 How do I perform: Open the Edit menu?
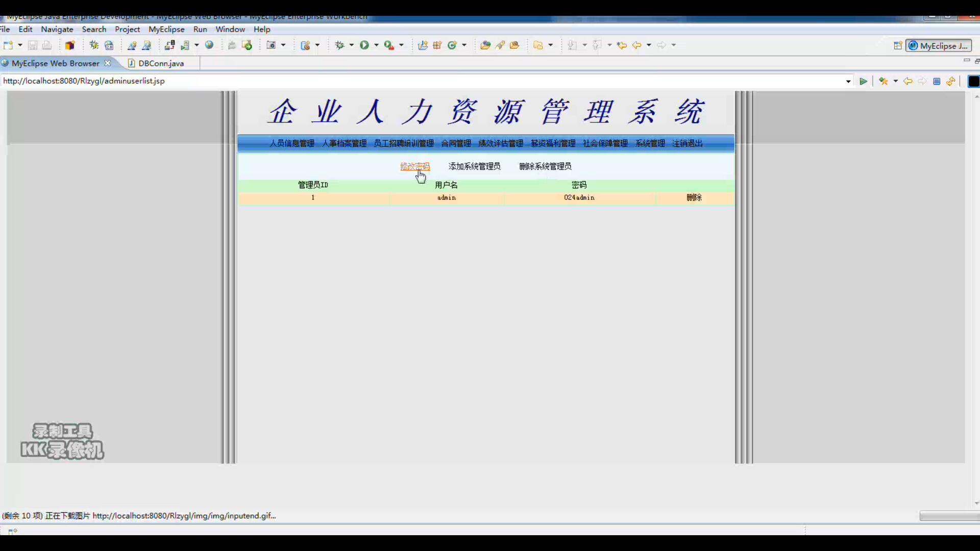pos(26,30)
